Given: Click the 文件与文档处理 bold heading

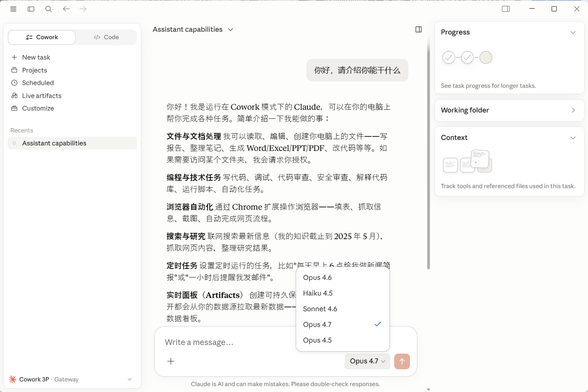Looking at the screenshot, I should tap(194, 136).
